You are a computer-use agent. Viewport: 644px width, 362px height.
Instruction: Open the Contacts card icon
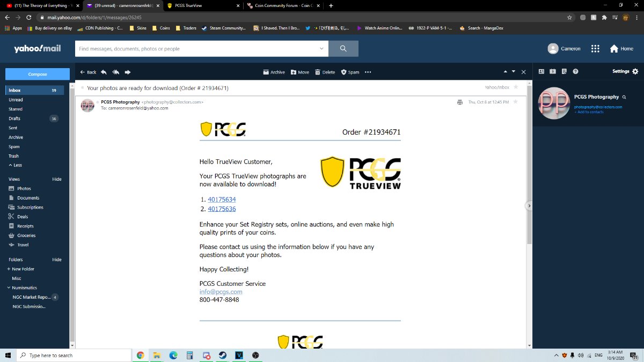541,71
